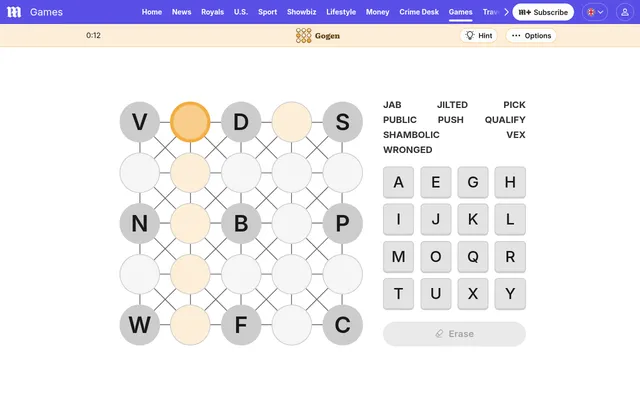Click the Gogen game logo icon
Screen dimensions: 640x400
pos(303,36)
